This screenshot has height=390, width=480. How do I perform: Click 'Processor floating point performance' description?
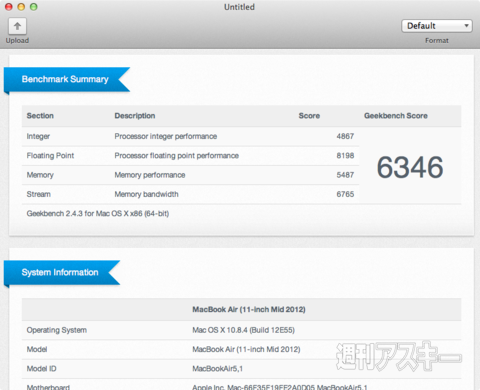click(177, 156)
